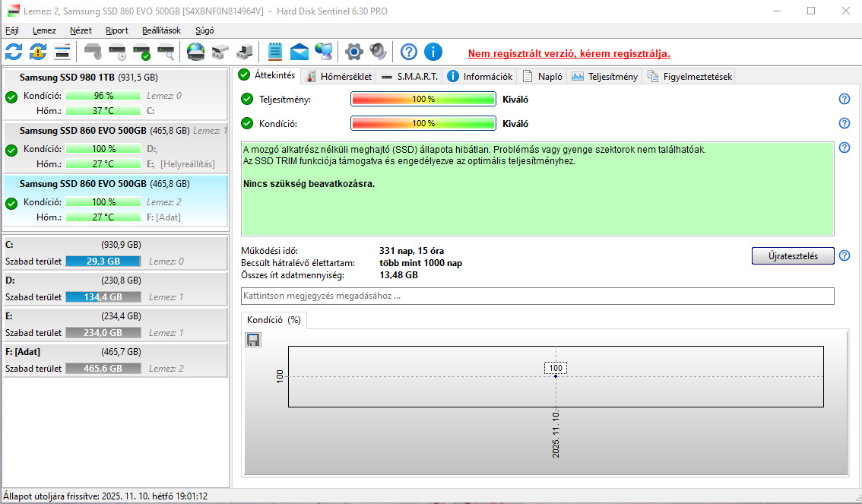The height and width of the screenshot is (504, 862).
Task: Click the disk panel icon beside refresh buttons
Action: 62,52
